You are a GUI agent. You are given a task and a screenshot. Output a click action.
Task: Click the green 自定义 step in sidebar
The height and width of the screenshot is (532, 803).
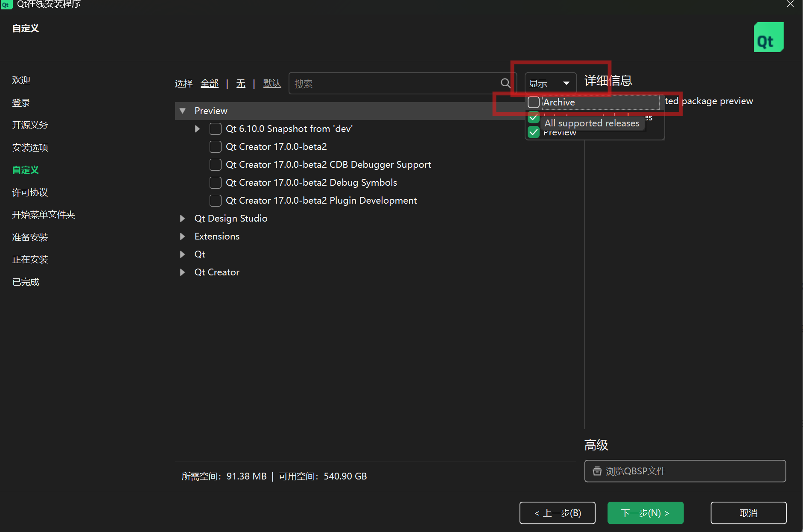point(26,170)
